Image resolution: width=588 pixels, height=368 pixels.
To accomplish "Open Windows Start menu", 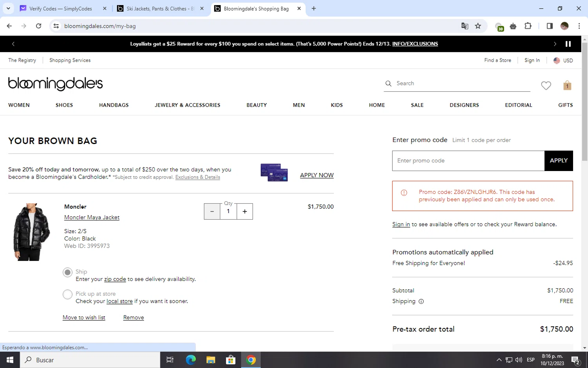I will [10, 360].
